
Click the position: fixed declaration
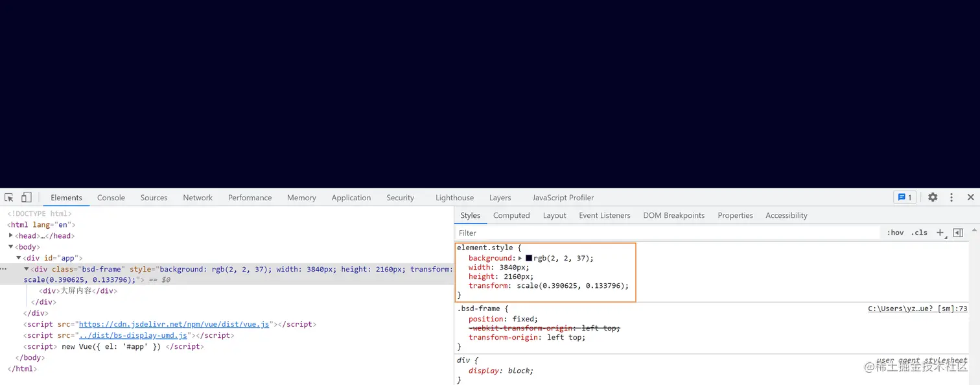click(x=504, y=319)
